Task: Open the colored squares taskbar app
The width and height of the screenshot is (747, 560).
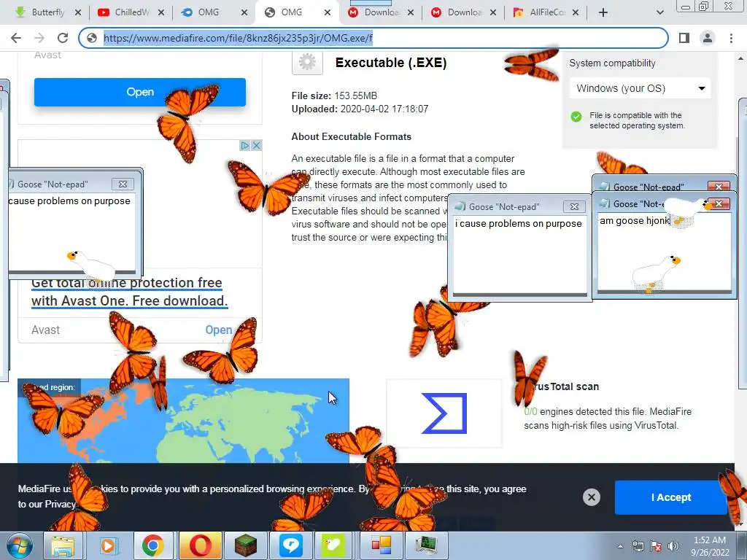Action: pos(382,545)
